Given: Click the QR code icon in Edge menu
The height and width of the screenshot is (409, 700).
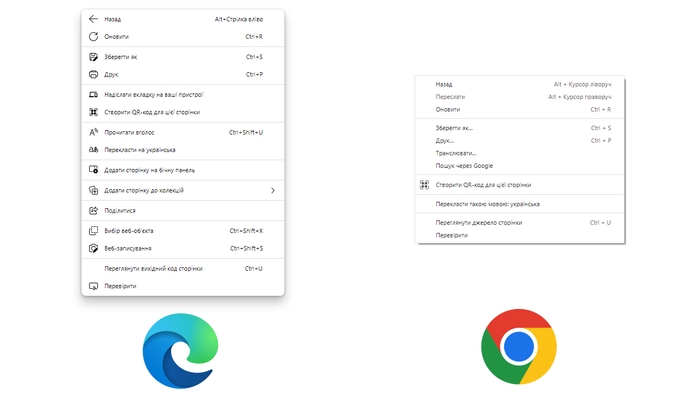Looking at the screenshot, I should coord(93,112).
